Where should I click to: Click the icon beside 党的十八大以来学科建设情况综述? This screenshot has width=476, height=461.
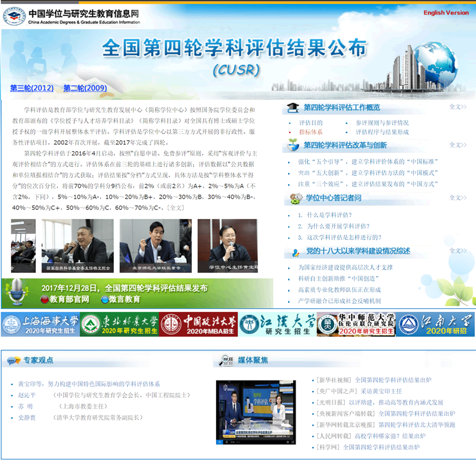pos(295,252)
